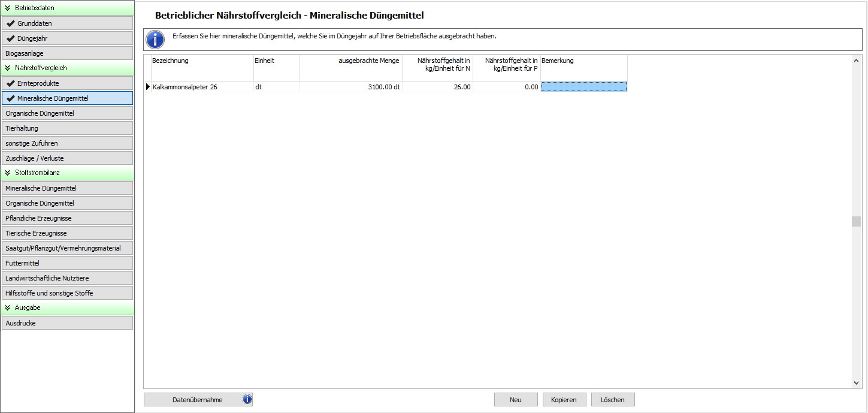Click the Bemerkung cell of Kalkammonsalpeter row
This screenshot has width=868, height=413.
584,87
